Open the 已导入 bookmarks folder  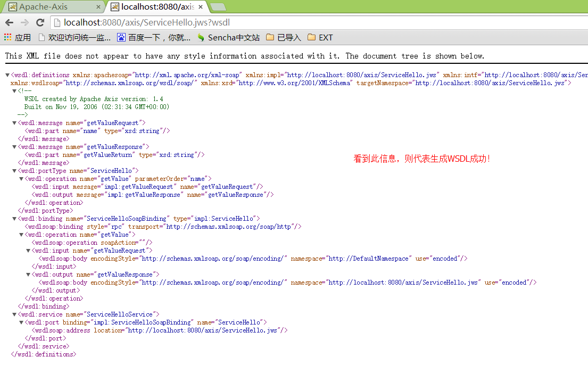coord(284,37)
